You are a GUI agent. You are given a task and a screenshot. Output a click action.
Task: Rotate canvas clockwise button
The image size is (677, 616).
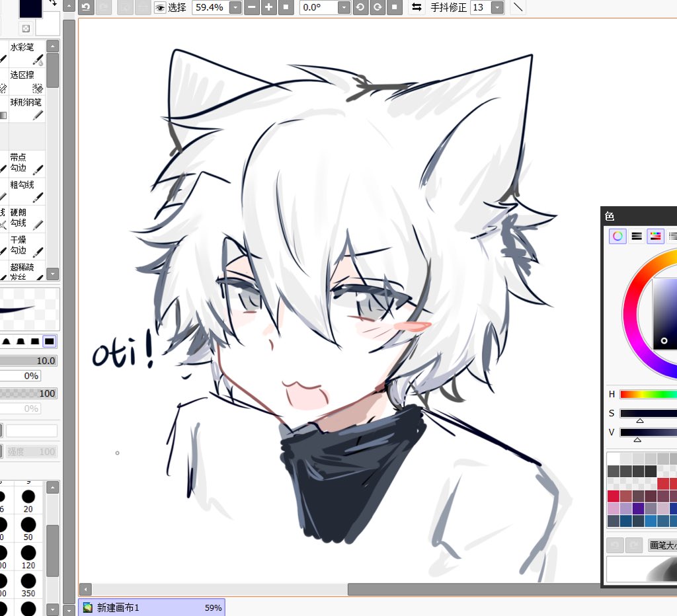click(378, 7)
